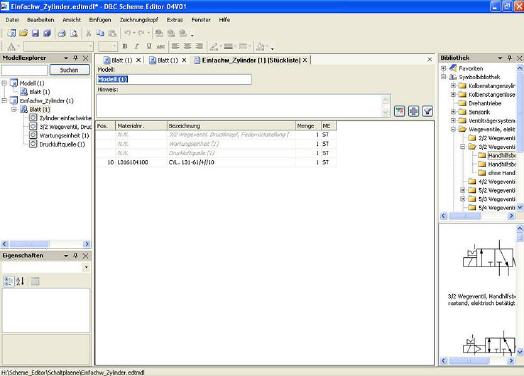Click the line color pen icon
This screenshot has height=376, width=524.
(214, 46)
